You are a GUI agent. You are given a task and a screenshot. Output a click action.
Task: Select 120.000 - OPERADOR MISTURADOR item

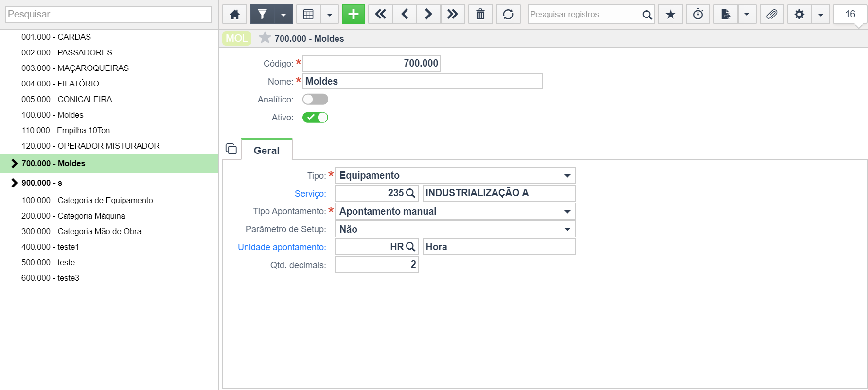[90, 146]
